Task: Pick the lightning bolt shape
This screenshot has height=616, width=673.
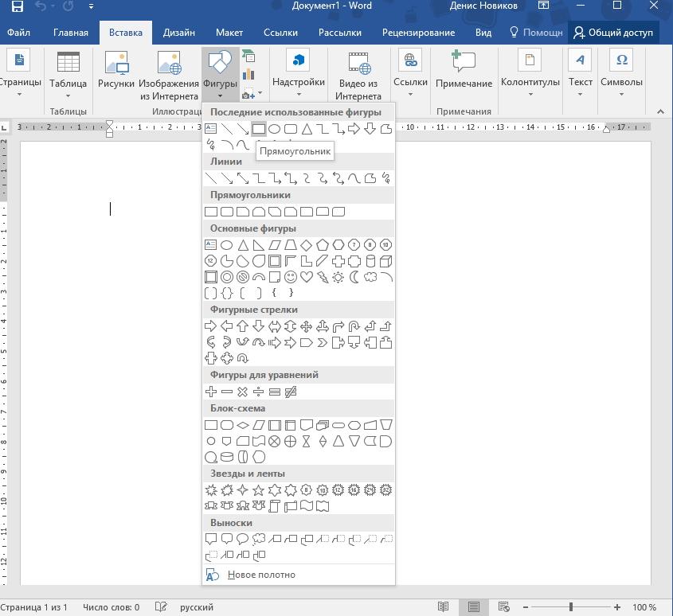Action: 323,278
